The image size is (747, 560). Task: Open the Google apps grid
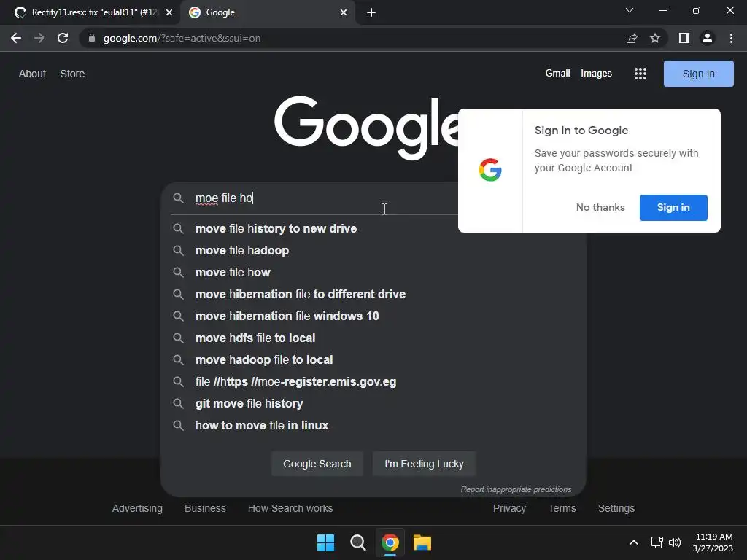640,74
